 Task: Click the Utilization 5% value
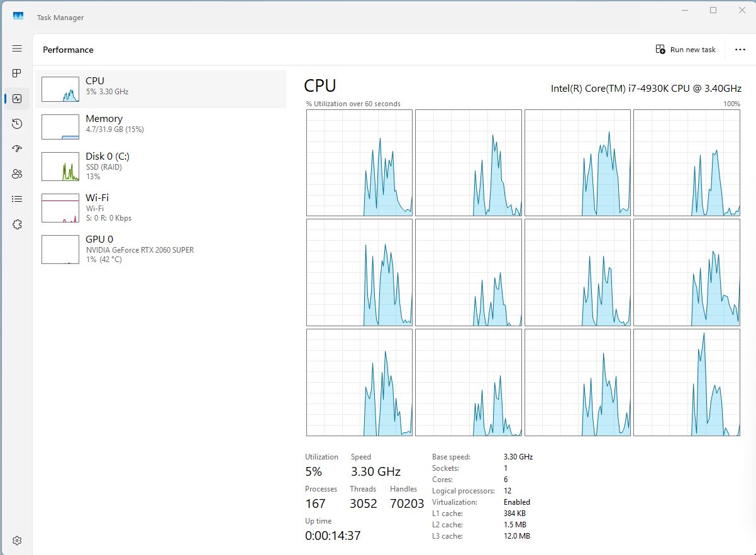click(x=313, y=471)
